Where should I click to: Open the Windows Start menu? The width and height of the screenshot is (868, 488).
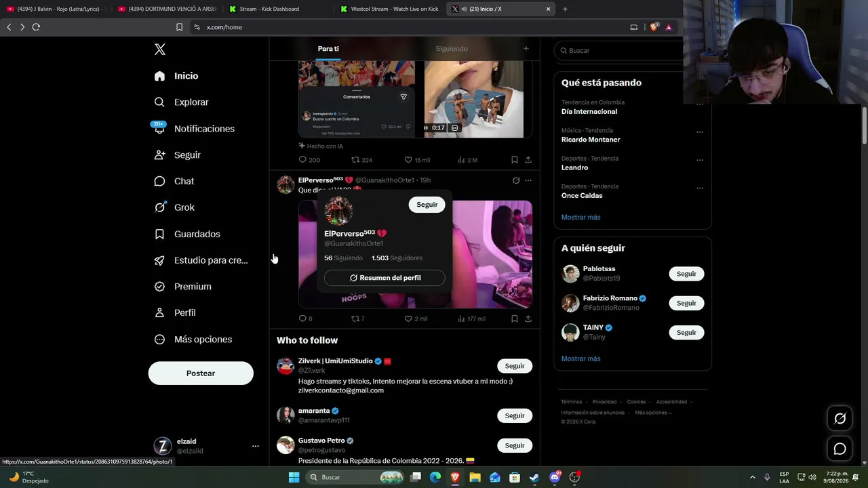pyautogui.click(x=294, y=477)
